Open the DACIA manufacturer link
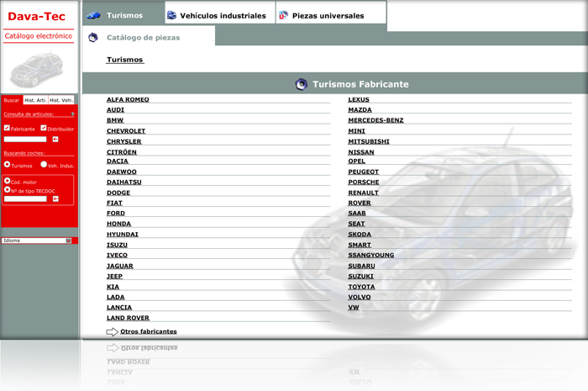Screen dimensions: 588x391 (x=118, y=161)
